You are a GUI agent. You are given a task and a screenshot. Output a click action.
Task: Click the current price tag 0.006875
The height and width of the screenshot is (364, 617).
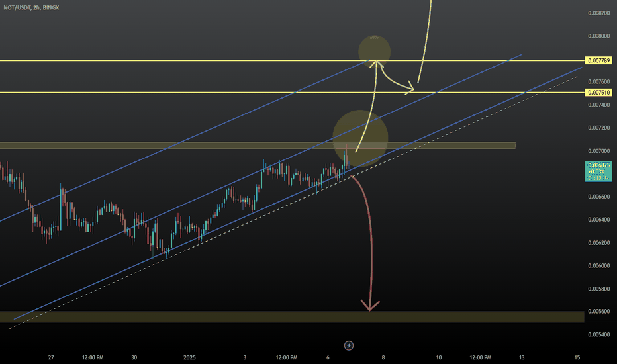click(x=598, y=171)
